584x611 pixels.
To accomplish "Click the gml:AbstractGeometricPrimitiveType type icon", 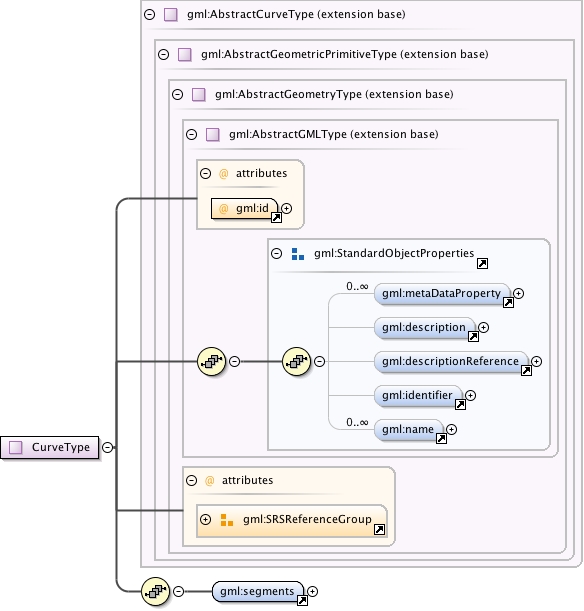I will [x=185, y=55].
